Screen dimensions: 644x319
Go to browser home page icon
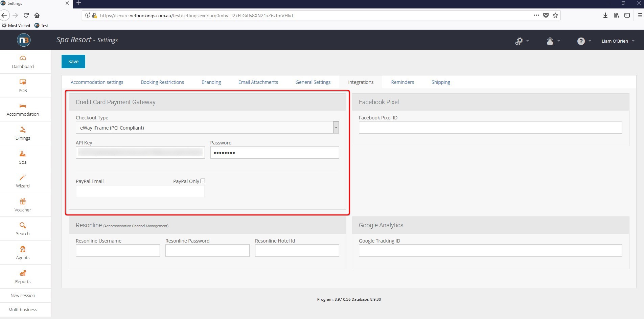[37, 15]
